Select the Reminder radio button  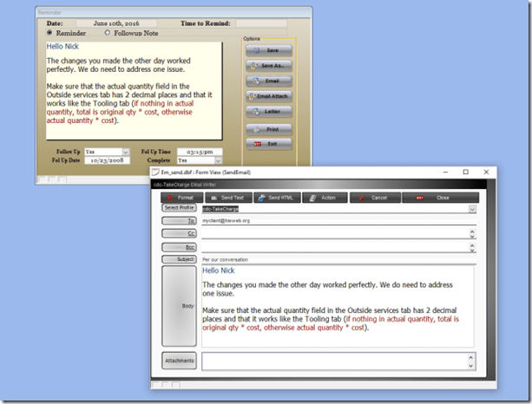(x=49, y=33)
